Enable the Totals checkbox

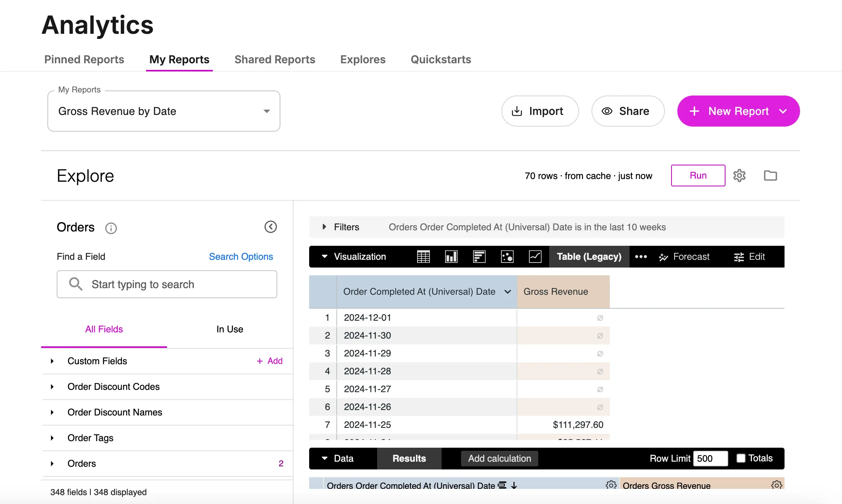tap(741, 458)
